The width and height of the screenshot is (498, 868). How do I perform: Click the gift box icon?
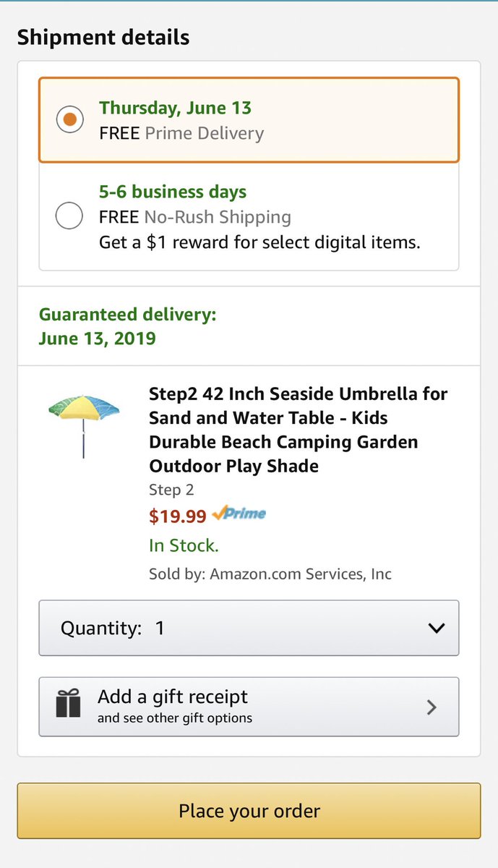(69, 704)
